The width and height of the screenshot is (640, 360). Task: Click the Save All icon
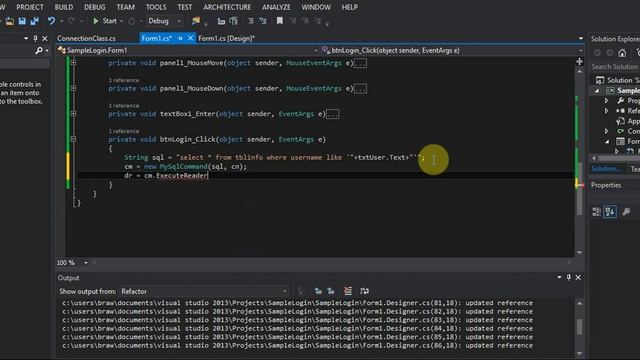click(x=35, y=21)
